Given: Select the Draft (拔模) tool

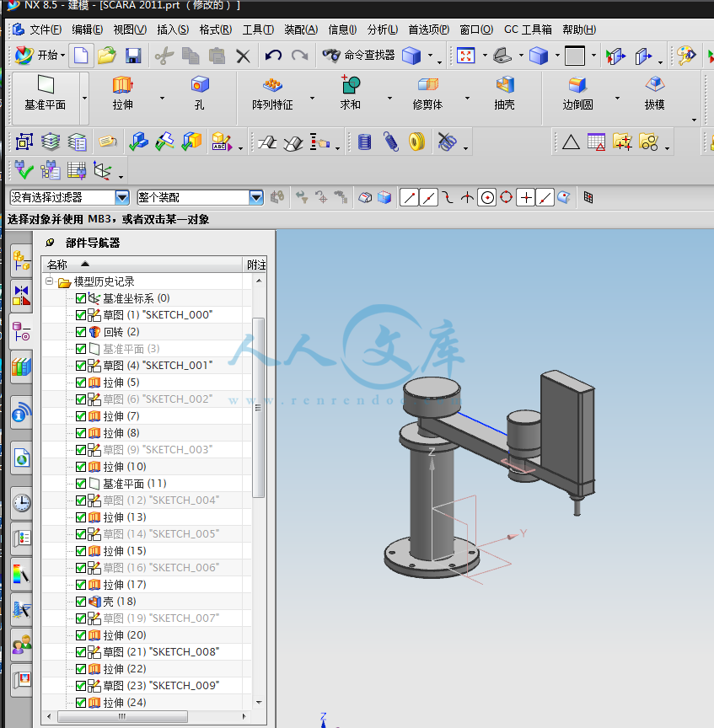Looking at the screenshot, I should [x=654, y=93].
